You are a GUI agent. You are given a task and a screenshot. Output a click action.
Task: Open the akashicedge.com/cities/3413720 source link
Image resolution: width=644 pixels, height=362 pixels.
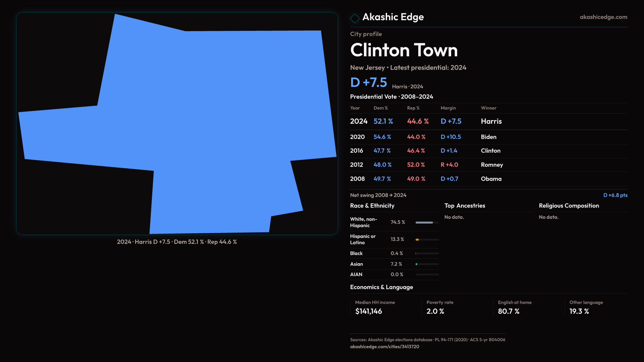(x=384, y=347)
